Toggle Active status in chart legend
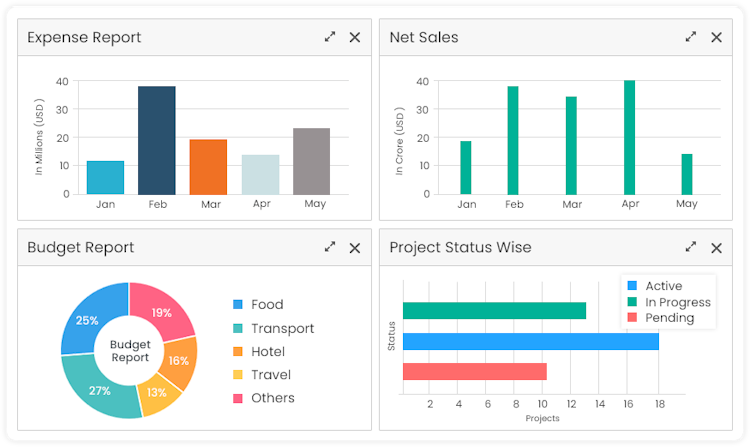This screenshot has height=447, width=750. click(663, 286)
